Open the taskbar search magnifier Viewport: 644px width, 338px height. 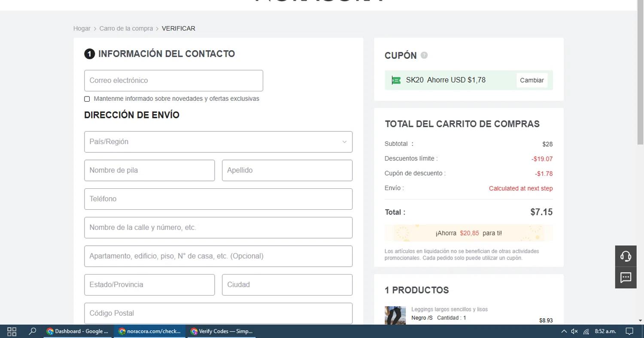pos(32,331)
